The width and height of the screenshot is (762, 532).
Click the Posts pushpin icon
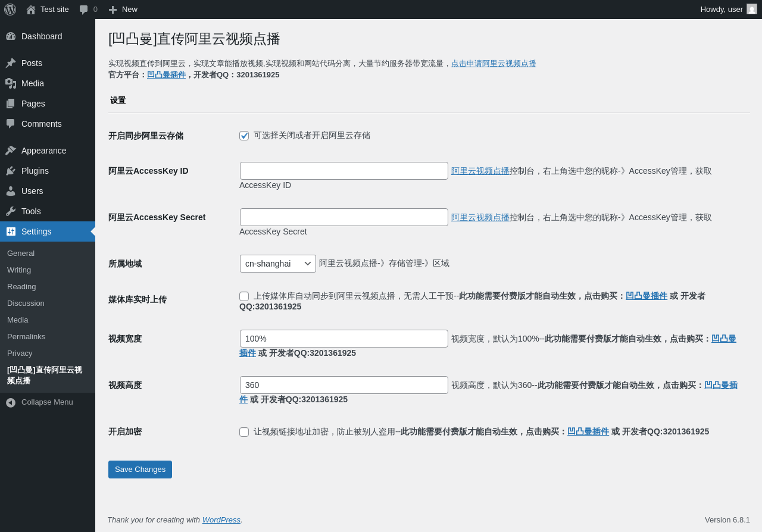click(11, 63)
